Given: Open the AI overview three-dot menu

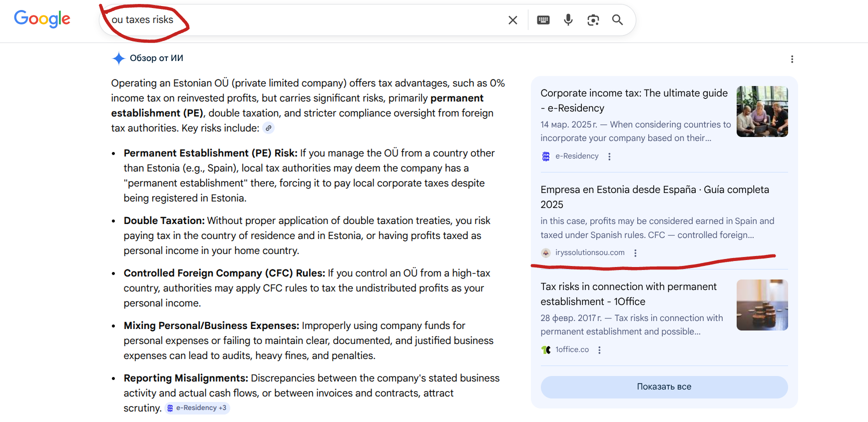Looking at the screenshot, I should [x=792, y=59].
